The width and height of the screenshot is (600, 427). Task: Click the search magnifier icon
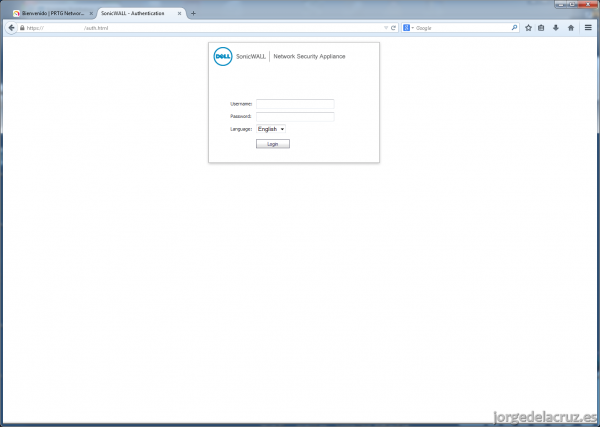[x=514, y=28]
